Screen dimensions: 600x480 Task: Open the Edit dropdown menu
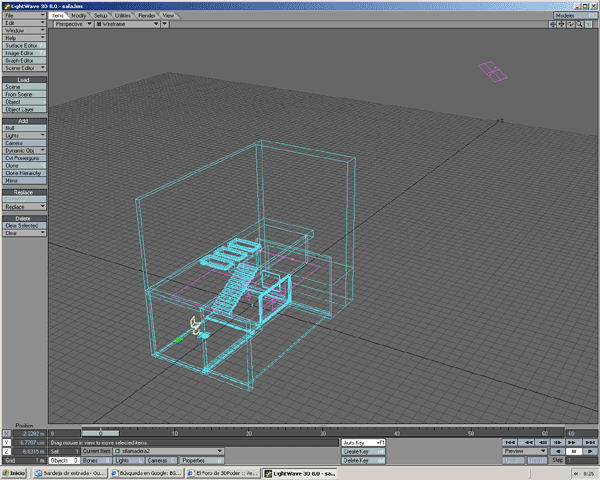(24, 23)
